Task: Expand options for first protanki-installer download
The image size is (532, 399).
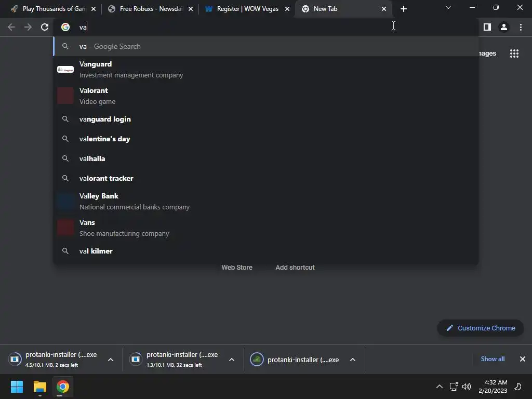Action: click(111, 360)
